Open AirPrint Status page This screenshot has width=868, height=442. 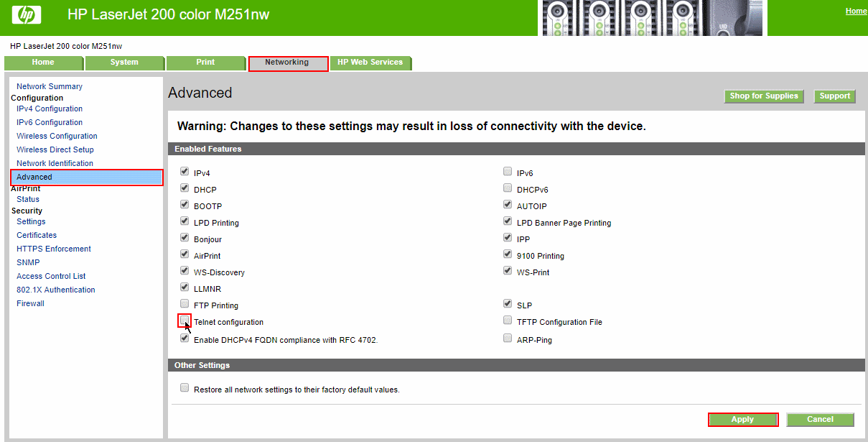tap(28, 199)
